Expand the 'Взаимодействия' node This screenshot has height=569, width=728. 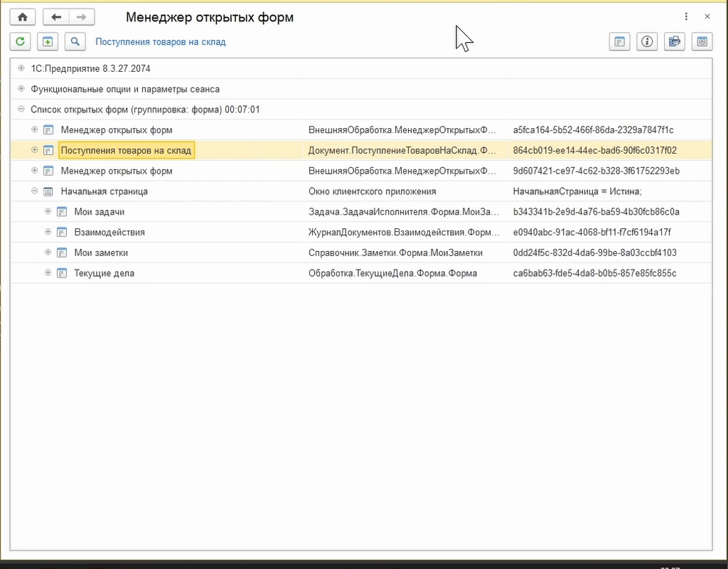[48, 232]
